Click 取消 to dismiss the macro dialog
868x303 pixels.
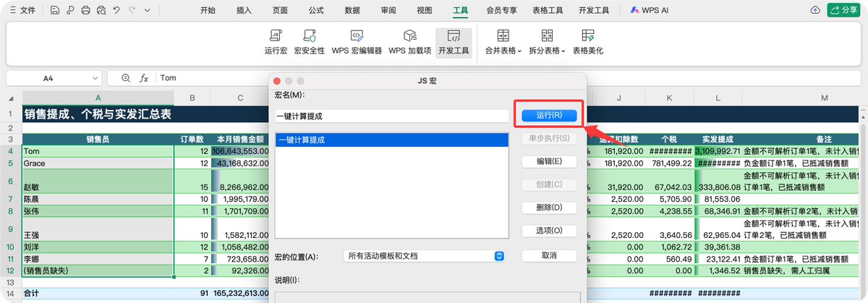click(549, 256)
